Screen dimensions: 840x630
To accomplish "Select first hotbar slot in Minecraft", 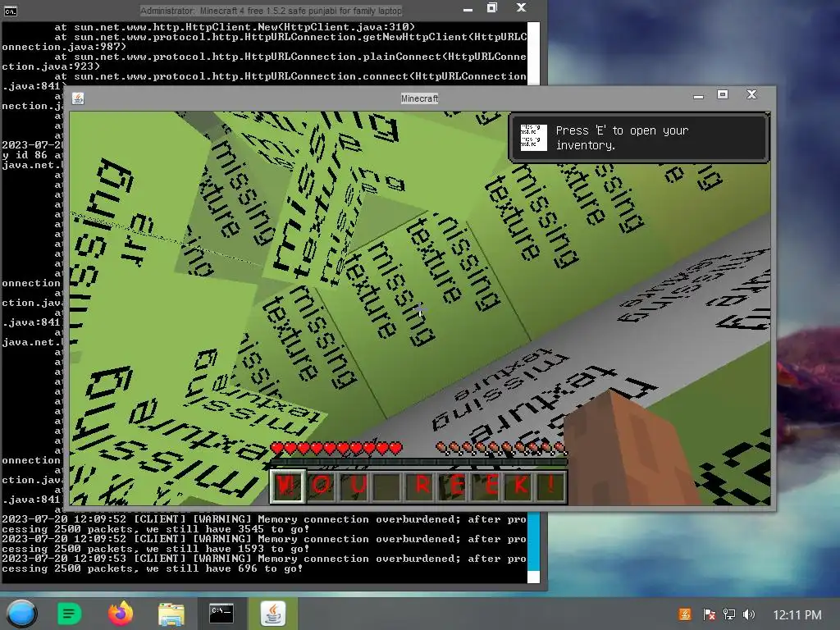I will [287, 486].
